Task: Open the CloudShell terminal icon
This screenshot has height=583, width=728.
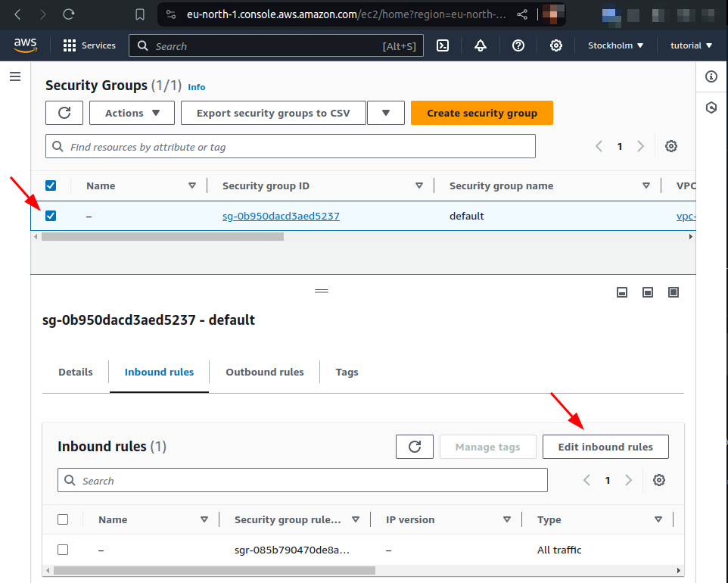Action: click(443, 45)
